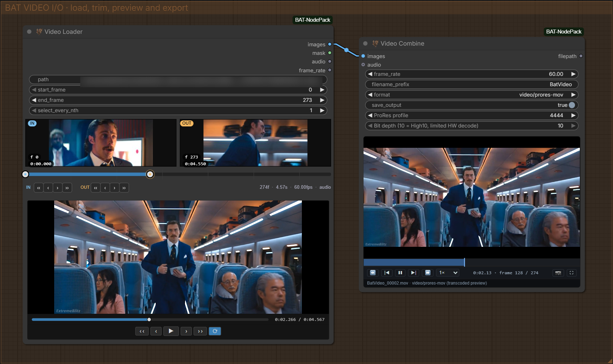Decrease Bit depth value
This screenshot has height=364, width=613.
[x=370, y=126]
